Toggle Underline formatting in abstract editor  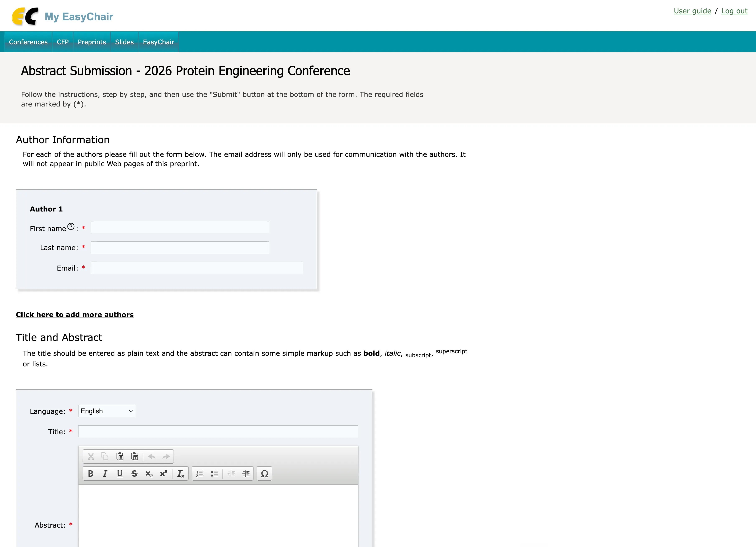pyautogui.click(x=120, y=474)
